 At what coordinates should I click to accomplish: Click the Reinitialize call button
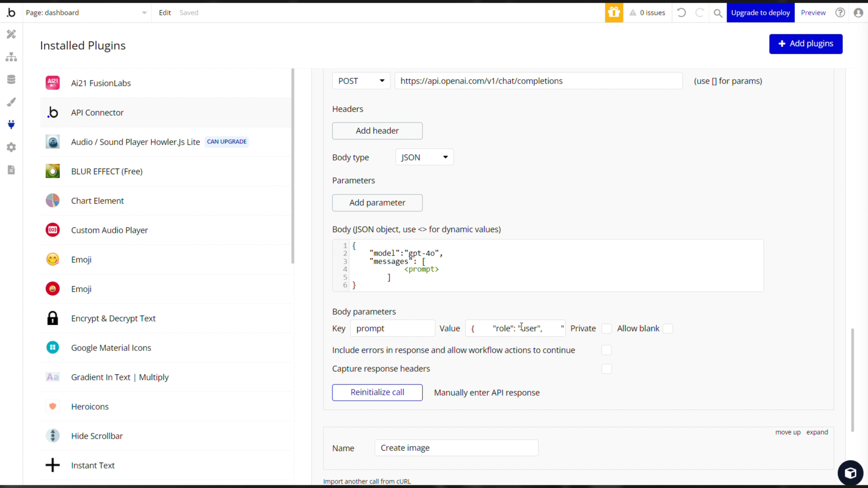377,392
